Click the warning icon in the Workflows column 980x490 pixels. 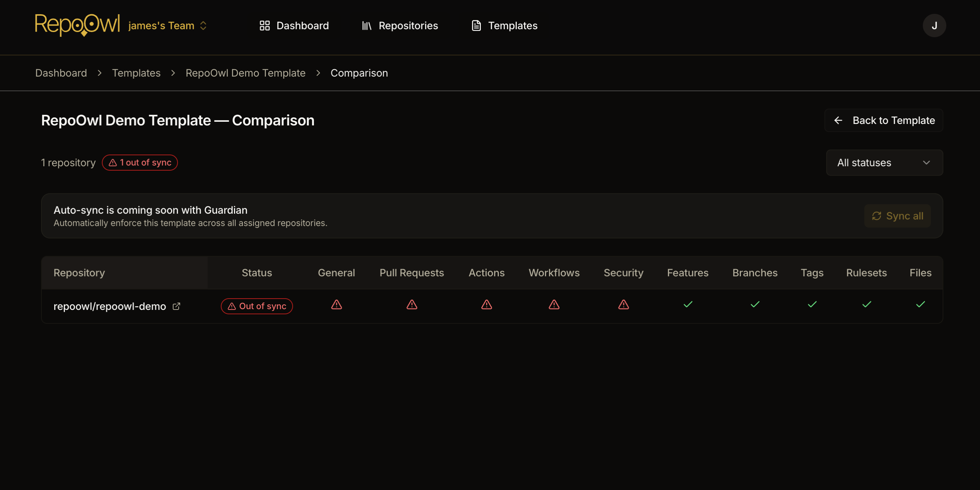pyautogui.click(x=554, y=305)
